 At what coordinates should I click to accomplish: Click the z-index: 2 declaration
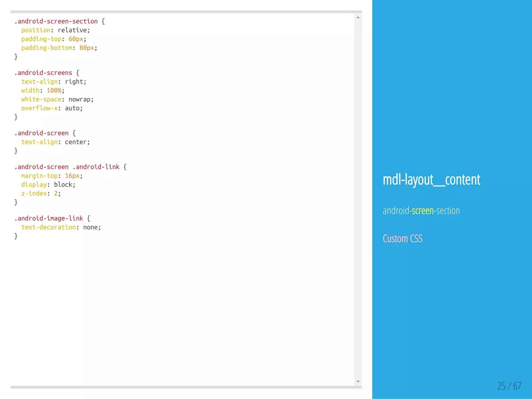(41, 194)
